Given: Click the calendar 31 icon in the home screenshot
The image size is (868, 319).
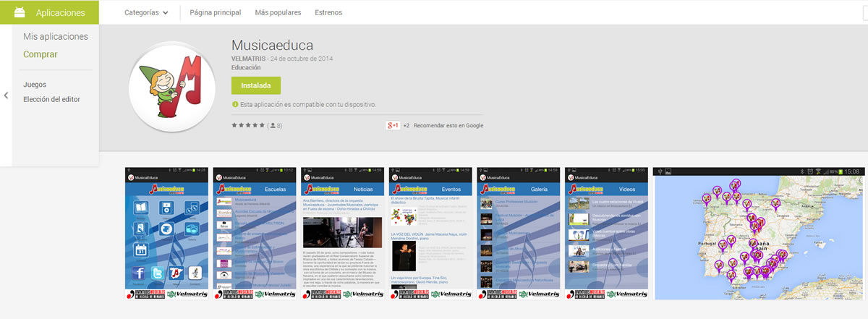Looking at the screenshot, I should point(141,250).
